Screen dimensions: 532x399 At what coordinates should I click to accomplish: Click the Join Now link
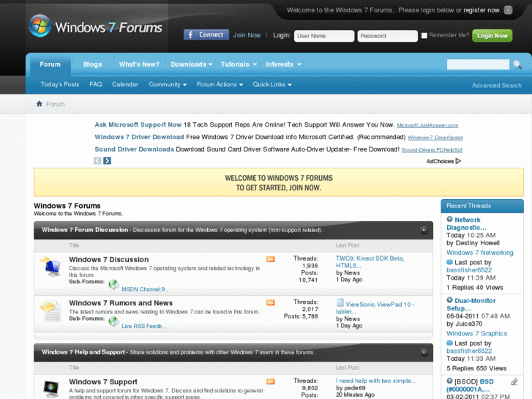pyautogui.click(x=247, y=35)
